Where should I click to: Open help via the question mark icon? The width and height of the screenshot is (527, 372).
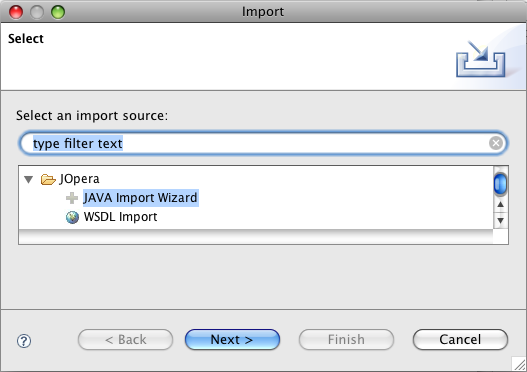(24, 341)
